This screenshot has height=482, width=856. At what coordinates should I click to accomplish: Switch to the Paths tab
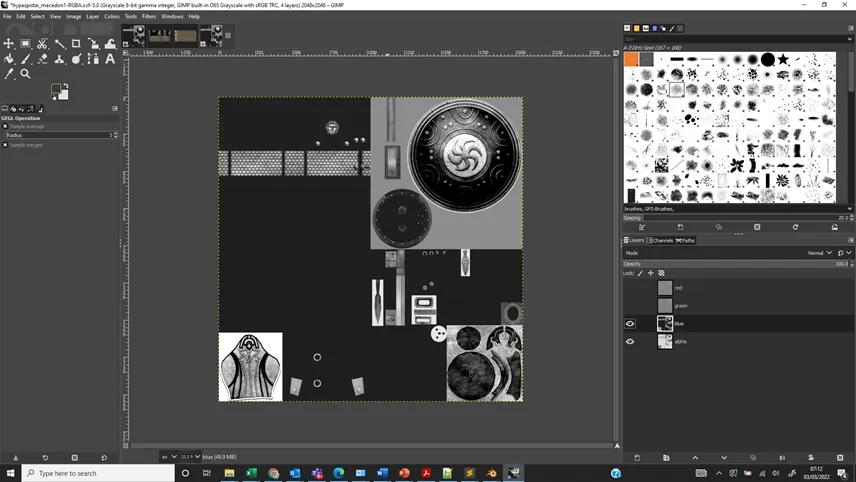pos(685,240)
